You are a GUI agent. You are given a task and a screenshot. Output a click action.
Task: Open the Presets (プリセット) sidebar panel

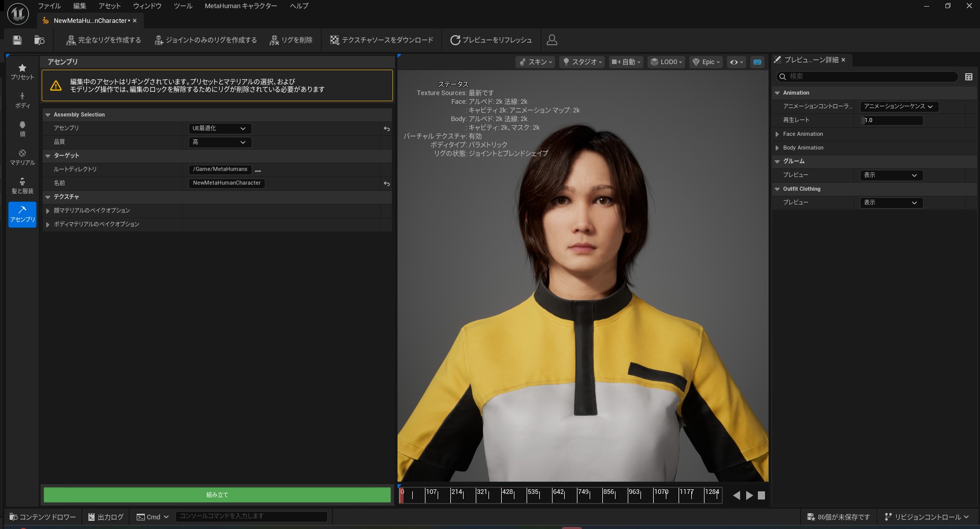pyautogui.click(x=22, y=72)
